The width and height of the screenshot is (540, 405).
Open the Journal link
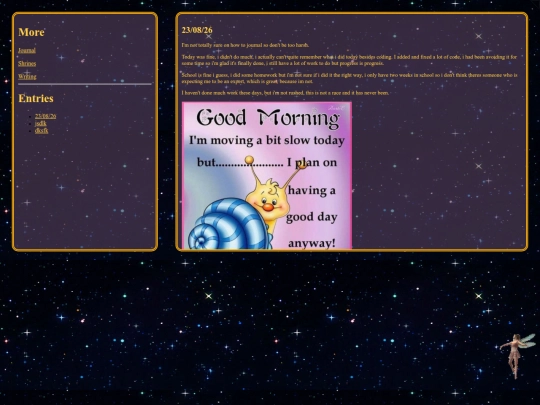point(27,50)
